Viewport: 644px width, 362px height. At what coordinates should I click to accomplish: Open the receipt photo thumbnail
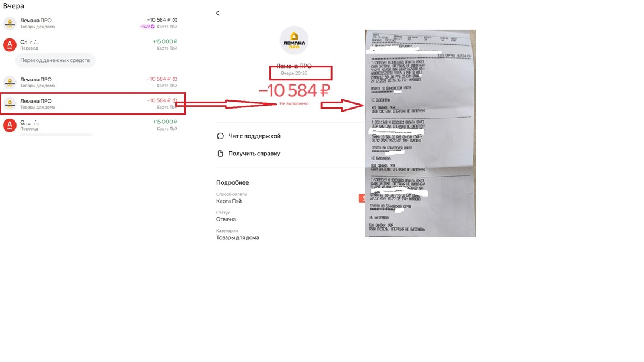click(420, 133)
